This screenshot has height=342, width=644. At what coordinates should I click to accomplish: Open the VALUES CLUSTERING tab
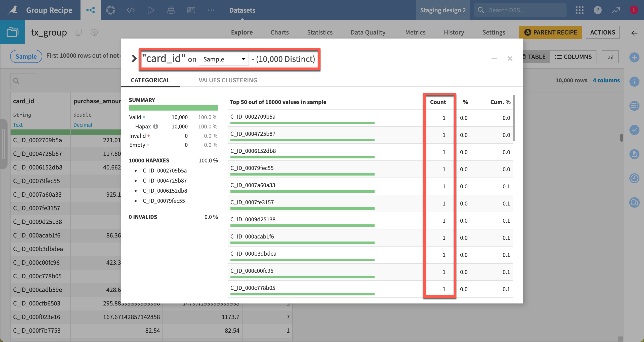[x=228, y=80]
